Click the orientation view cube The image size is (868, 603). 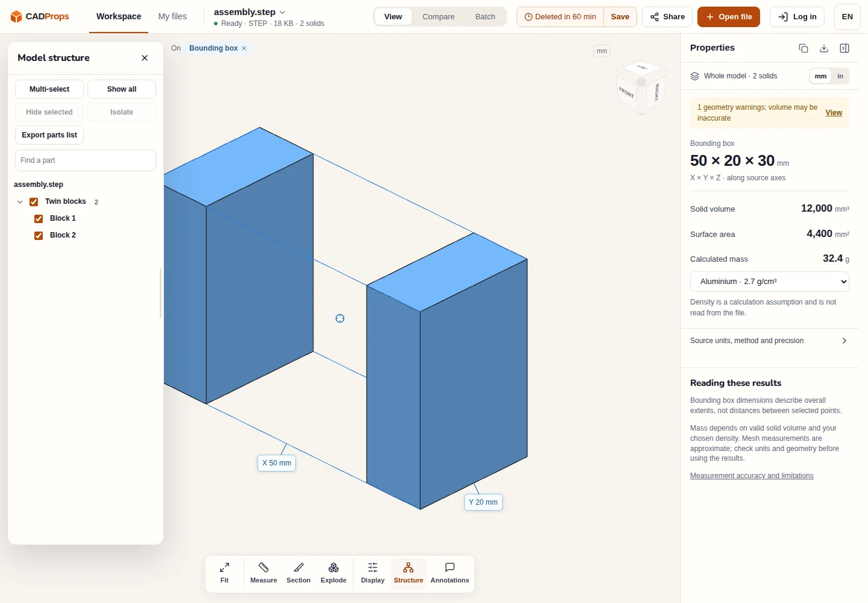pos(641,88)
